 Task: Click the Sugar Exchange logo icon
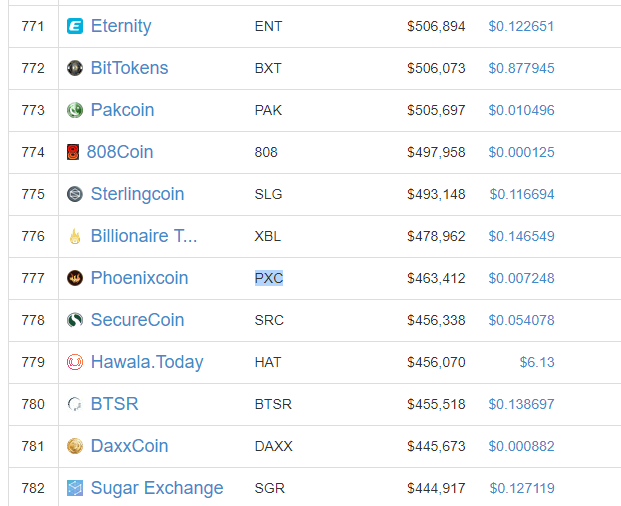pyautogui.click(x=75, y=488)
